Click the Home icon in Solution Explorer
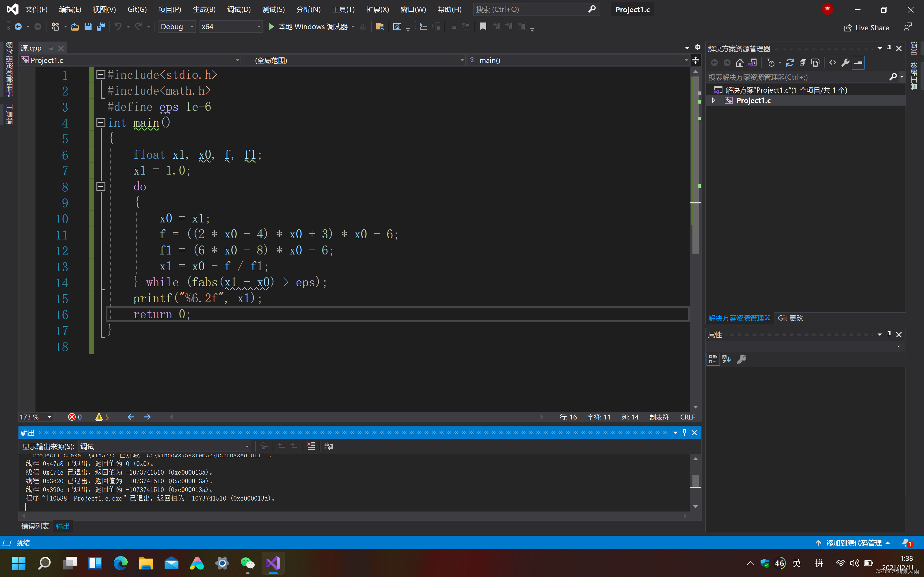Viewport: 924px width, 577px height. point(739,63)
